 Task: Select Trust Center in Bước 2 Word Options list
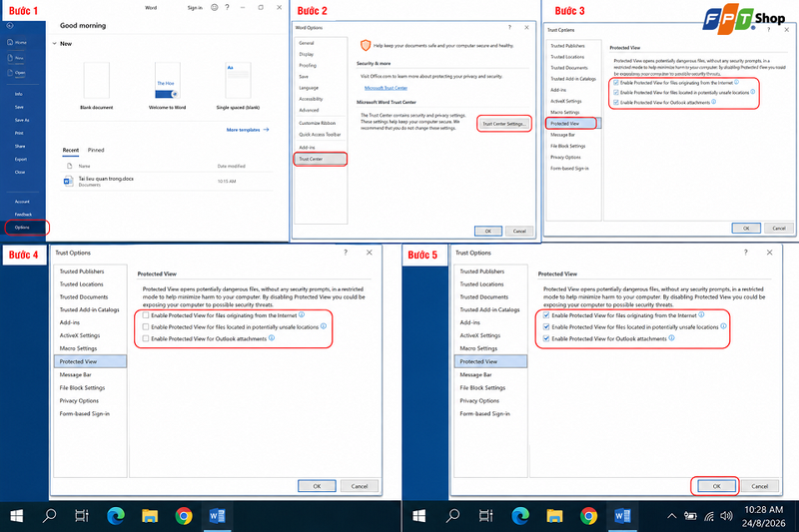(321, 159)
